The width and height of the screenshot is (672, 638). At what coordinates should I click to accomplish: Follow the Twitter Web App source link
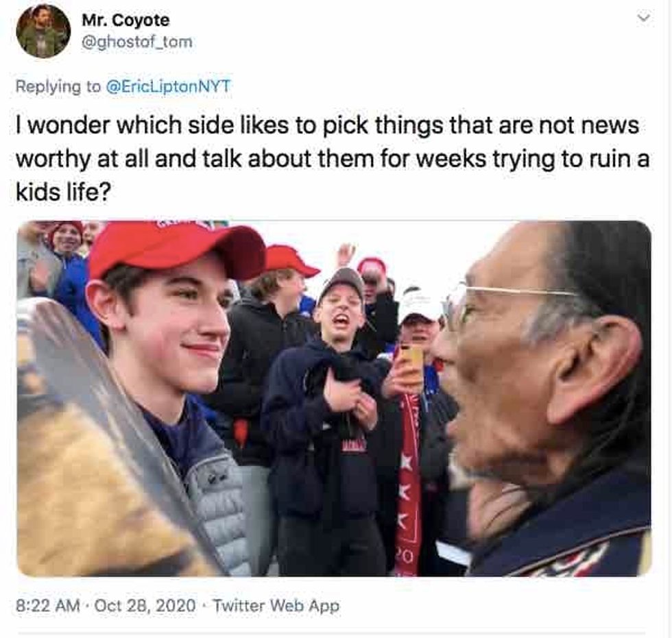pos(276,606)
